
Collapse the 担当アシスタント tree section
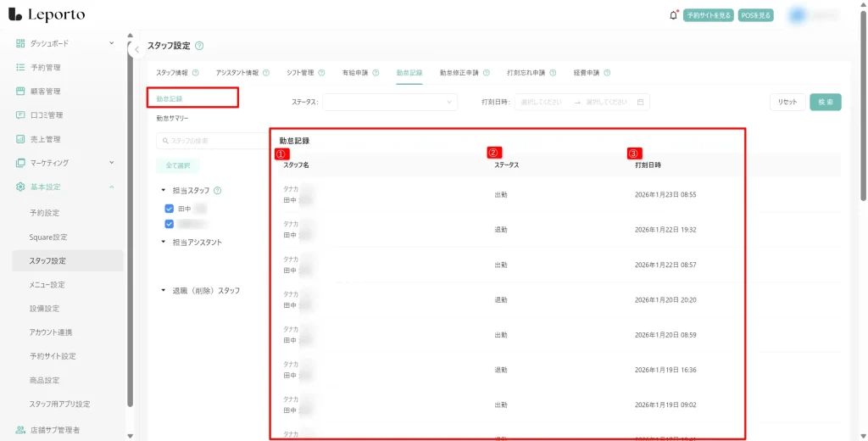pyautogui.click(x=163, y=242)
